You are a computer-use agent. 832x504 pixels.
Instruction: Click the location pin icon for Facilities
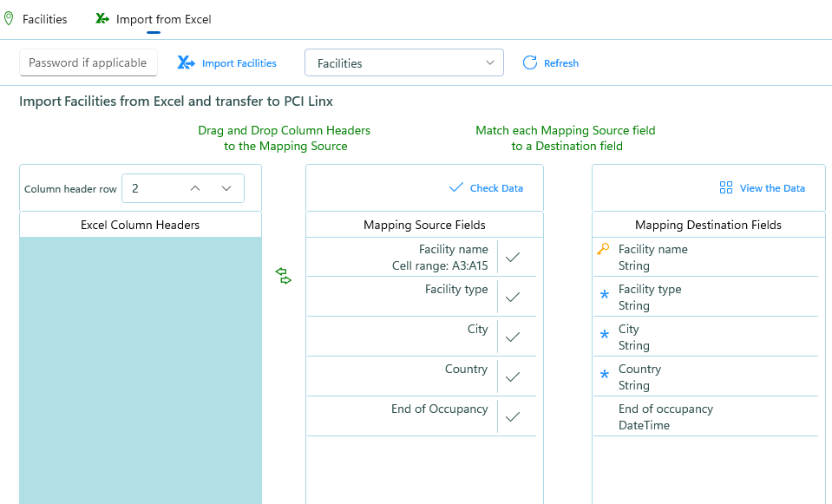pos(9,18)
